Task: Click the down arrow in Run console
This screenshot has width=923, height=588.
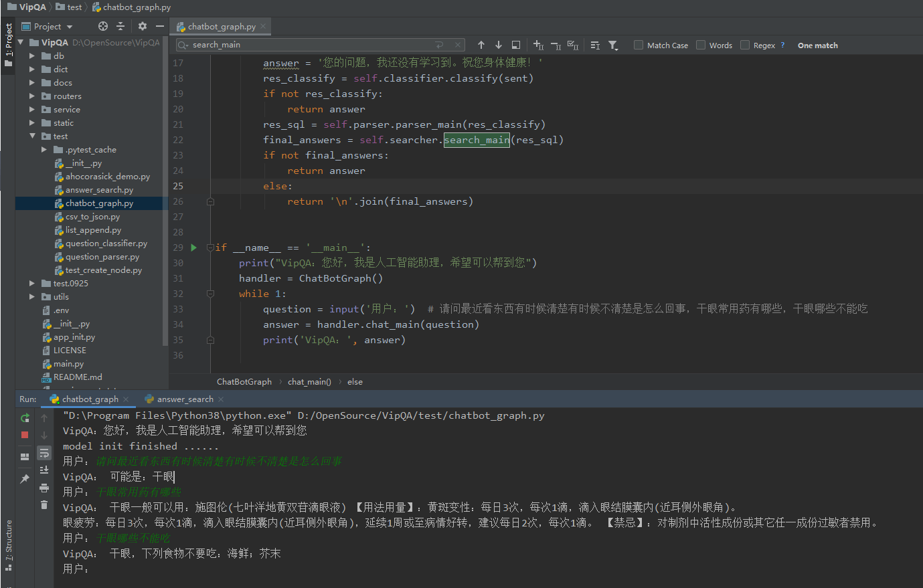Action: (44, 435)
